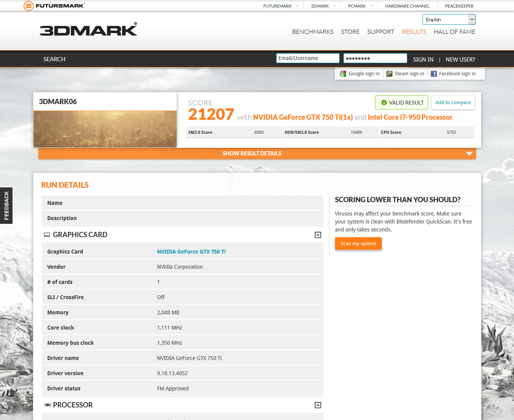The width and height of the screenshot is (514, 420).
Task: Click the Memory bus clock value 1,350 MHz
Action: tap(170, 343)
